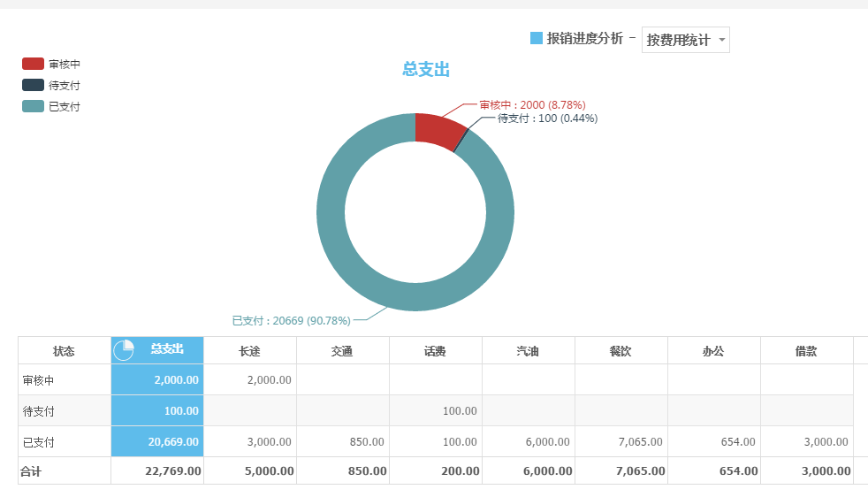Viewport: 868px width, 497px height.
Task: Click the red 审核中 donut slice
Action: (438, 130)
